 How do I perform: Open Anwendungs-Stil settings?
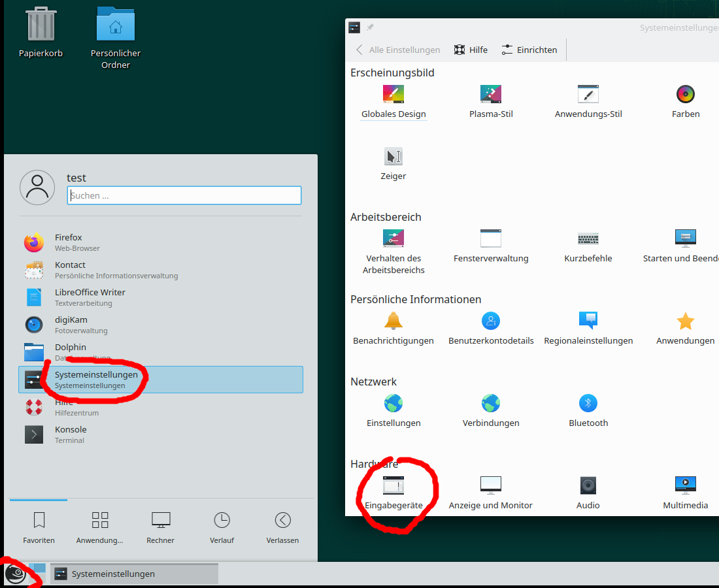click(x=588, y=102)
